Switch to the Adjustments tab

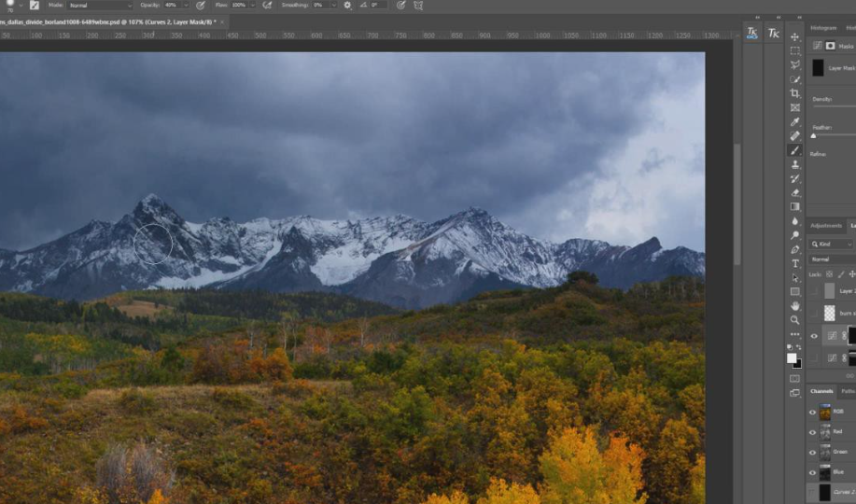826,226
